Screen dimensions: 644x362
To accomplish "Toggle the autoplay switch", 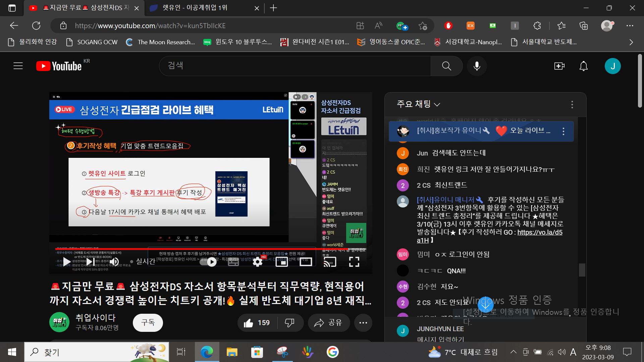I will (x=208, y=262).
